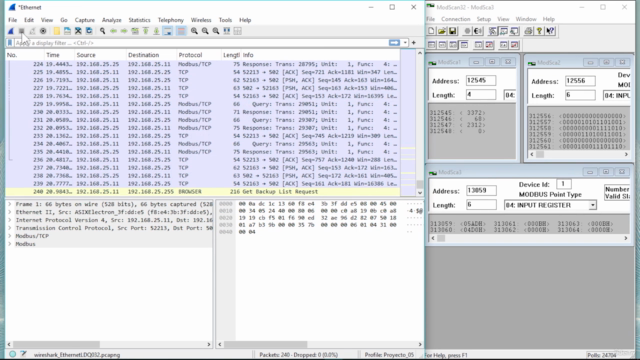Toggle the third display-format button in ModScan's second toolbar

[453, 45]
